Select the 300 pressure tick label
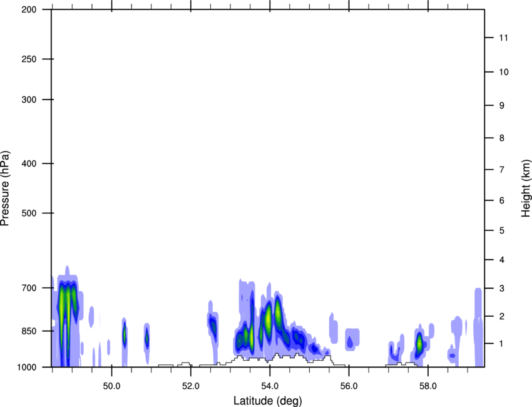This screenshot has height=407, width=532. pos(29,100)
